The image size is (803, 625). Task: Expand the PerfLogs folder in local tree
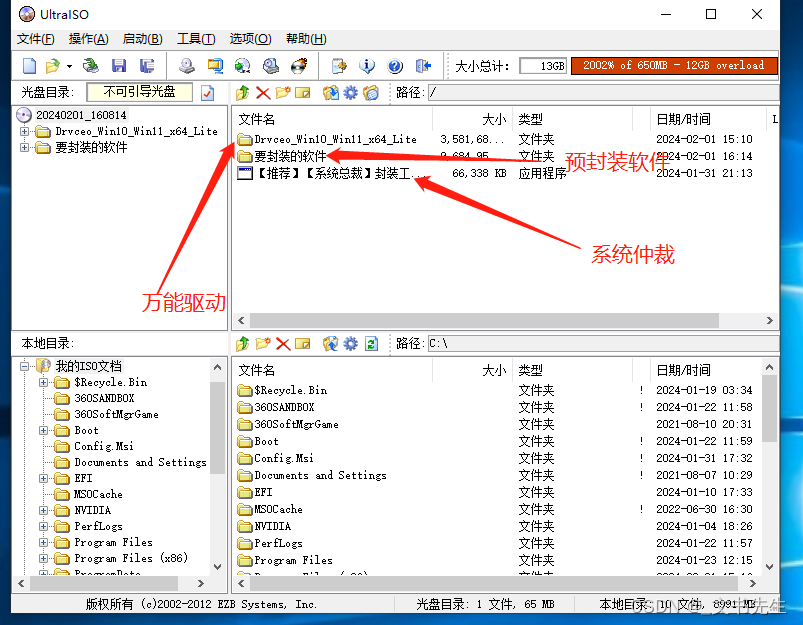coord(44,526)
